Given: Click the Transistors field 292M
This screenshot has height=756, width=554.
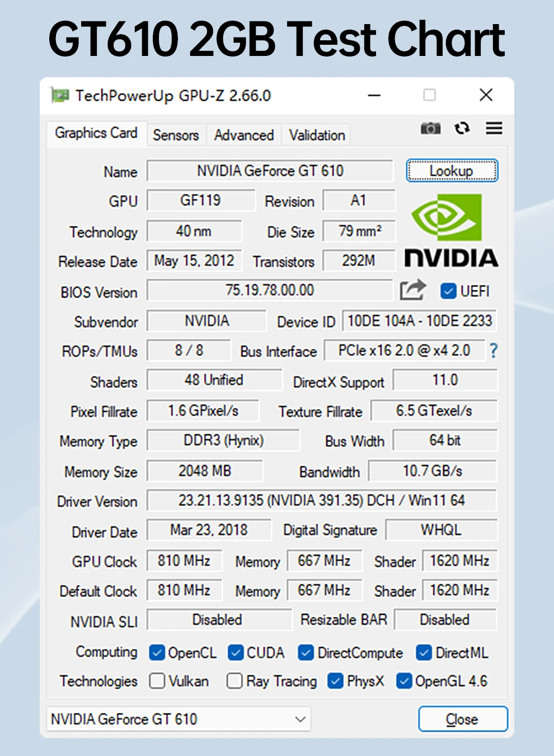Looking at the screenshot, I should point(359,260).
